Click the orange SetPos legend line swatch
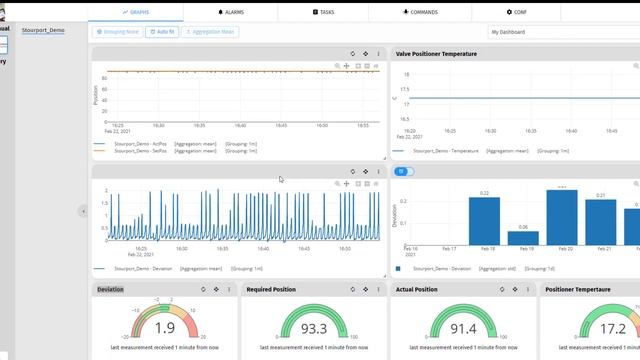Image resolution: width=640 pixels, height=360 pixels. pos(99,151)
